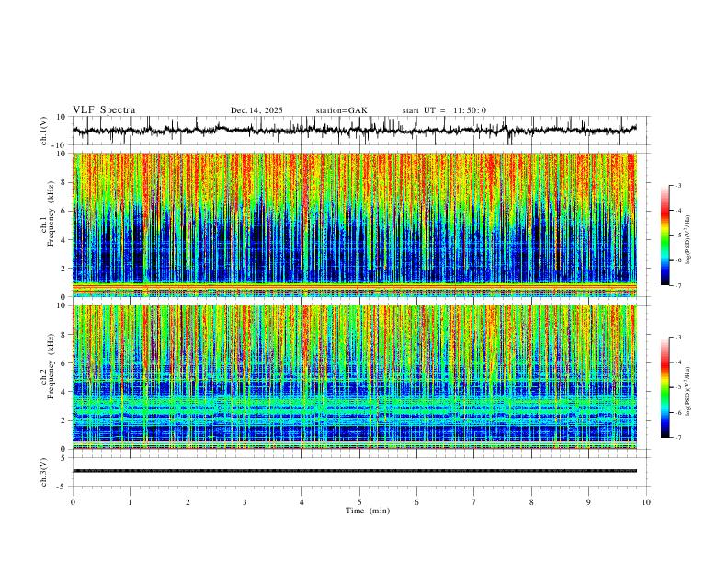Click the "ch.1(V)" waveform axis label

(x=45, y=131)
